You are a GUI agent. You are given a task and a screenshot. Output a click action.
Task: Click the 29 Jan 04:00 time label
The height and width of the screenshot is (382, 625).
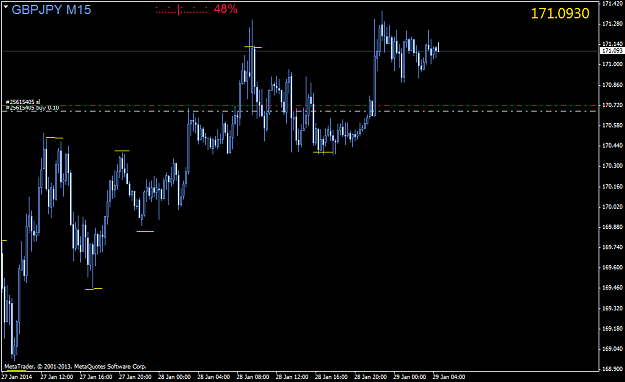coord(448,377)
